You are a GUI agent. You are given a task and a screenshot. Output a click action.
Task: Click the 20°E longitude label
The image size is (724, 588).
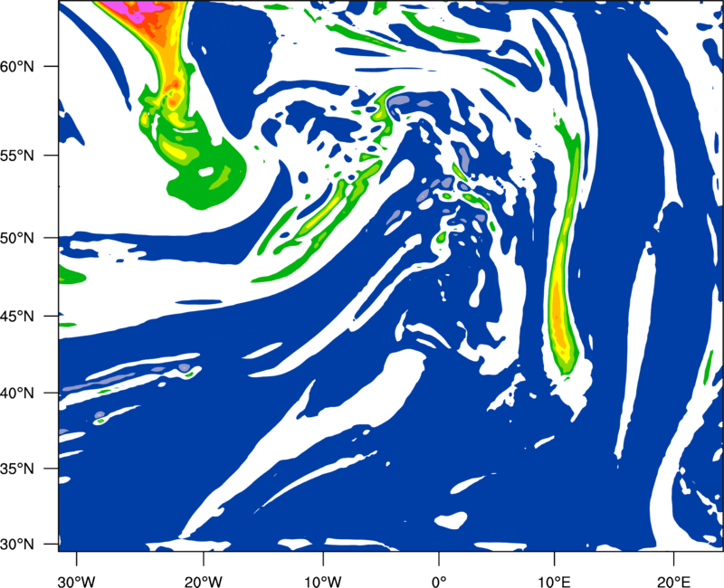(673, 582)
